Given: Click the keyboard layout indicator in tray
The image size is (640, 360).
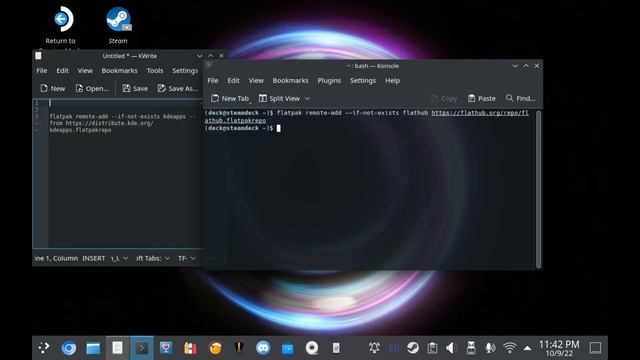Looking at the screenshot, I should click(394, 348).
